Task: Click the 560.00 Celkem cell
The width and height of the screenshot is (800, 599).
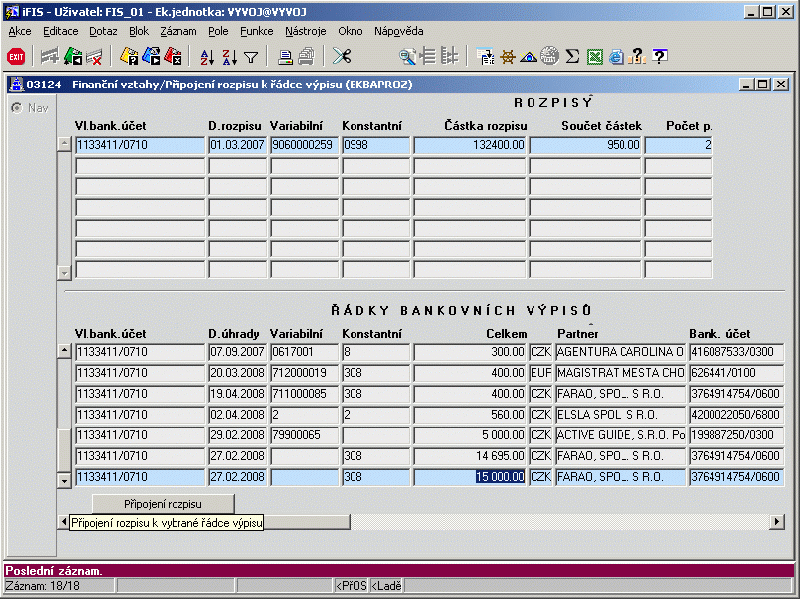Action: 469,415
